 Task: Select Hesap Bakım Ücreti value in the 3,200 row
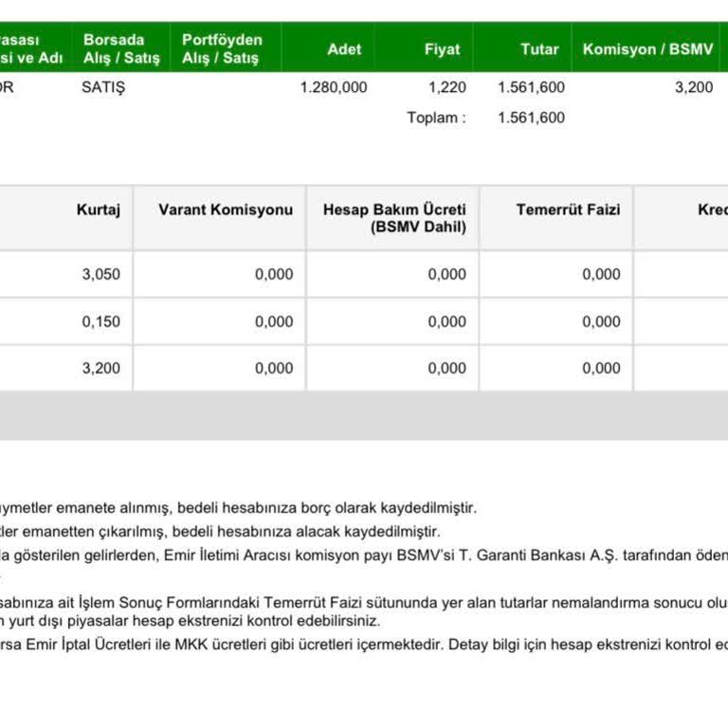tap(447, 368)
